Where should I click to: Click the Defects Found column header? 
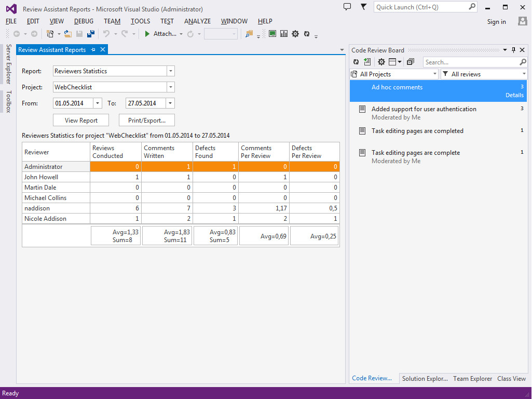pyautogui.click(x=215, y=152)
